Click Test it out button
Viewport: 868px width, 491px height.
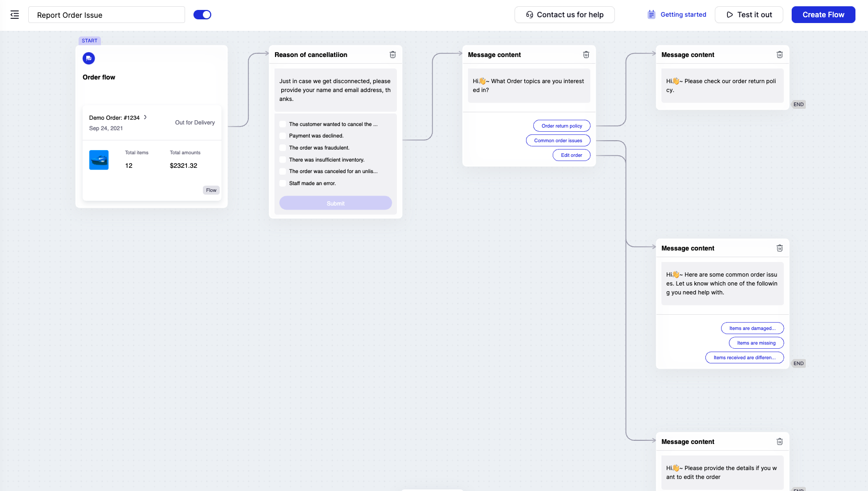(749, 15)
